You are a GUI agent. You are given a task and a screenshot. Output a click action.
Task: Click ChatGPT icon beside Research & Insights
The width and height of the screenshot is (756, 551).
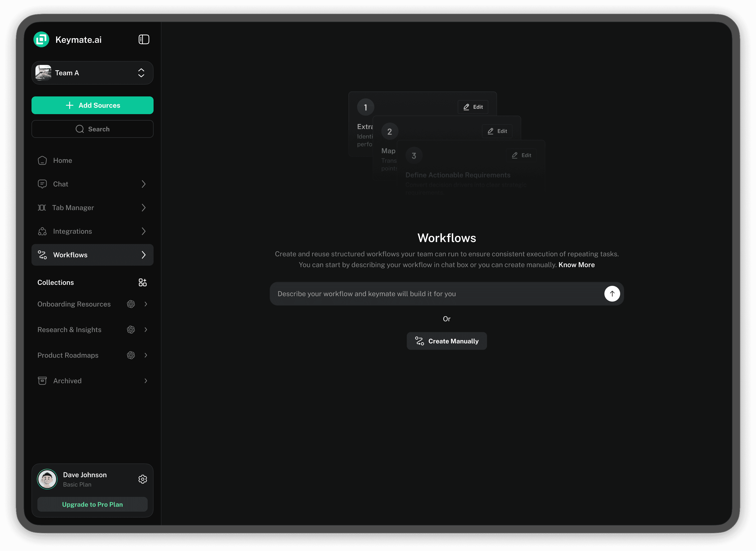[x=131, y=330]
